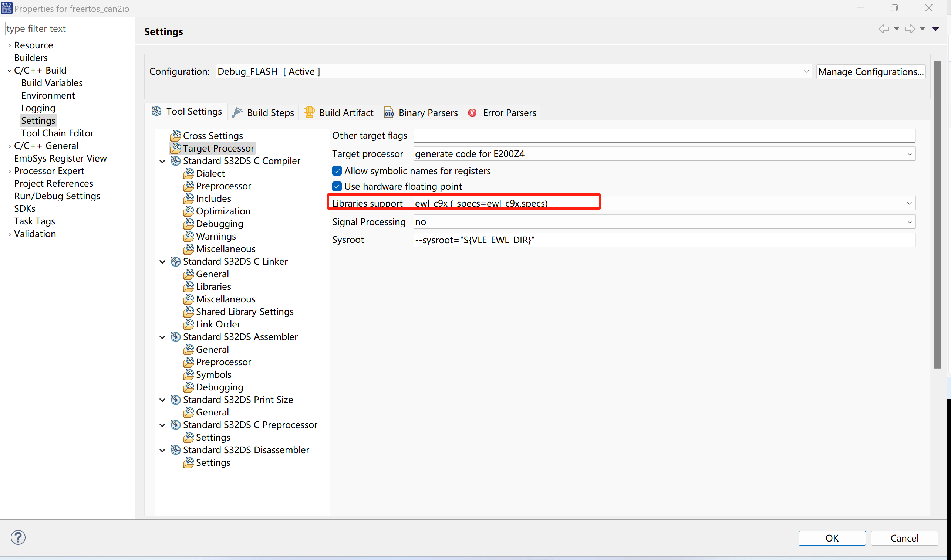
Task: Click the Cross Settings folder icon
Action: click(176, 135)
